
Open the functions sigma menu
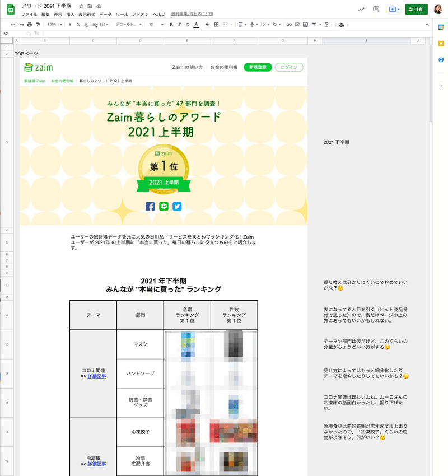click(328, 25)
